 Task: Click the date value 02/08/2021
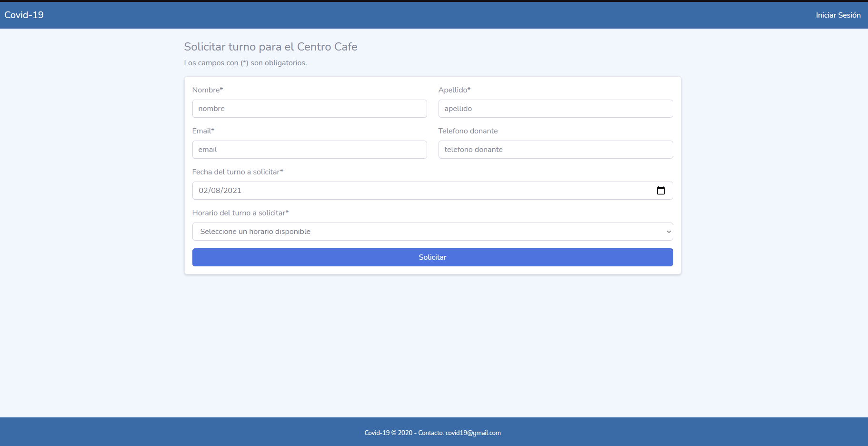(x=220, y=191)
